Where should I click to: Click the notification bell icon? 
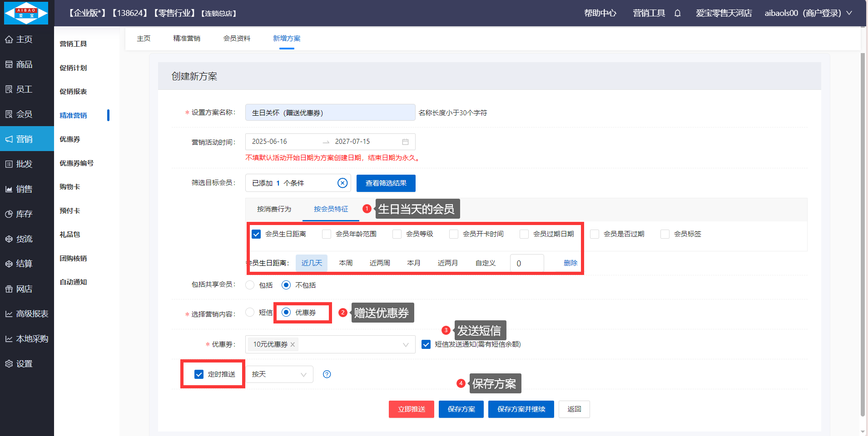click(x=677, y=13)
